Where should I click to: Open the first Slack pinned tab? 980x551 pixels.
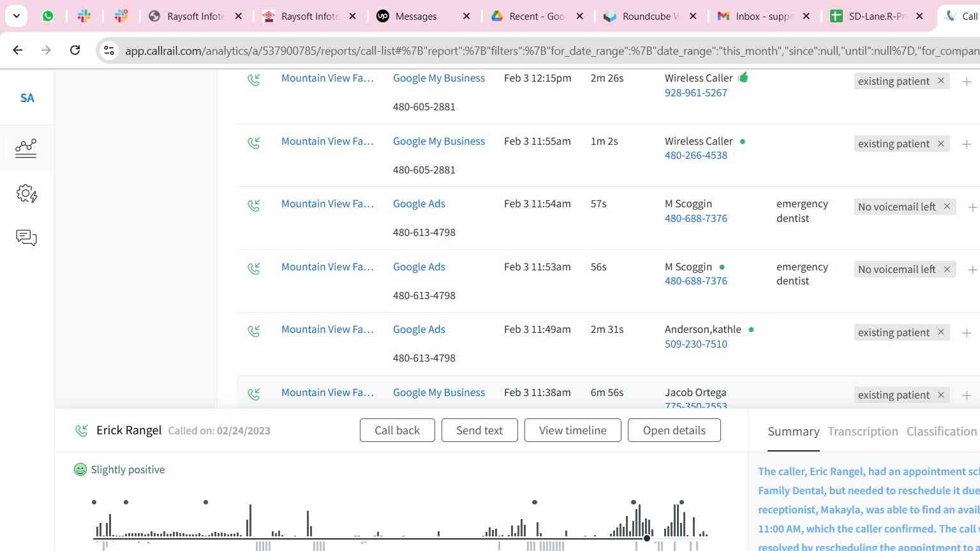click(x=84, y=16)
